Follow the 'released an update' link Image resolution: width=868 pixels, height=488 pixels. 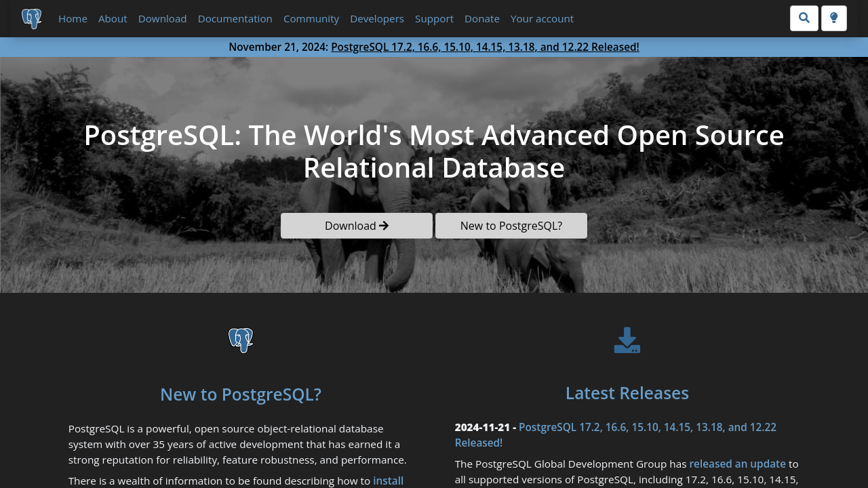(x=737, y=464)
